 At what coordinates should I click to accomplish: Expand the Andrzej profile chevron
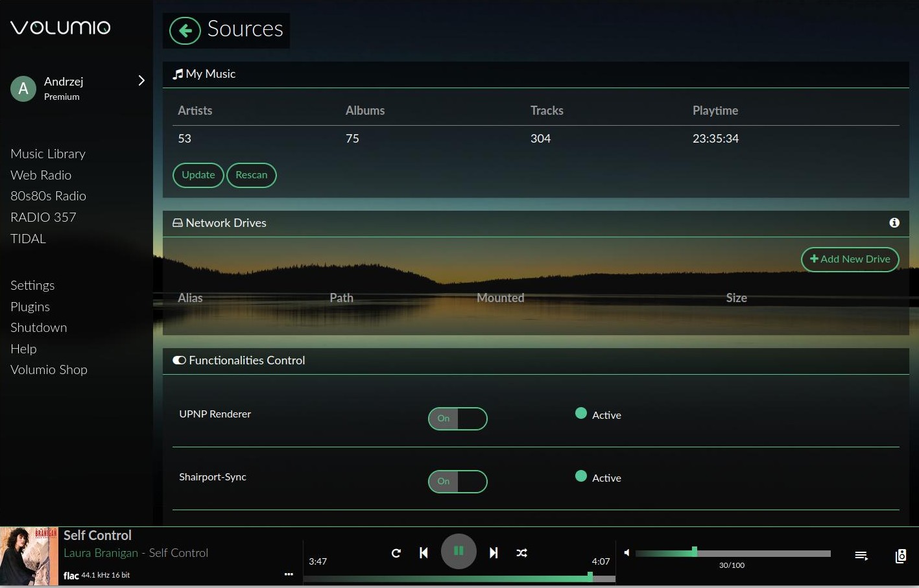click(x=141, y=80)
